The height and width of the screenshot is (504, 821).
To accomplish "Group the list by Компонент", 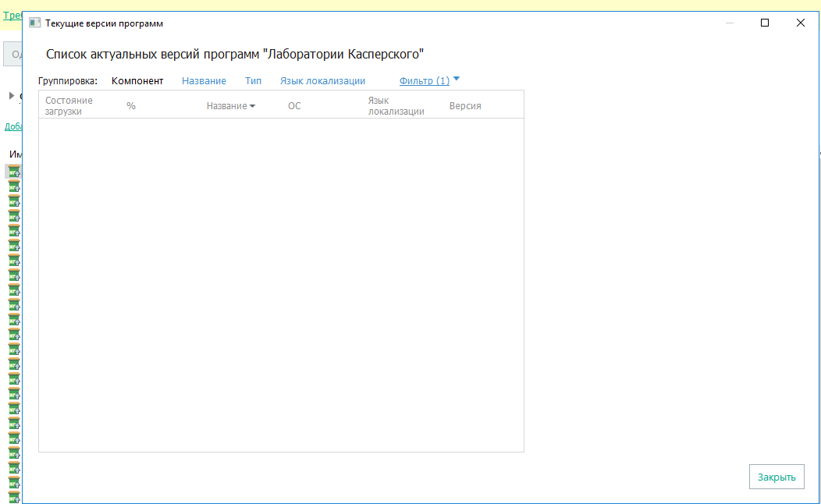I will pyautogui.click(x=137, y=81).
